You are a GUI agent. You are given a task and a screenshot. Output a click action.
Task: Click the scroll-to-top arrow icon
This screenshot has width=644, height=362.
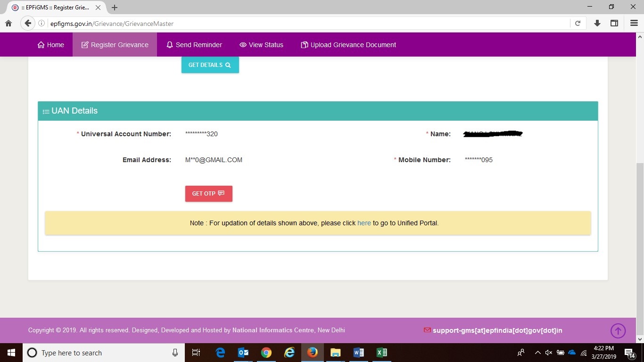pos(618,330)
